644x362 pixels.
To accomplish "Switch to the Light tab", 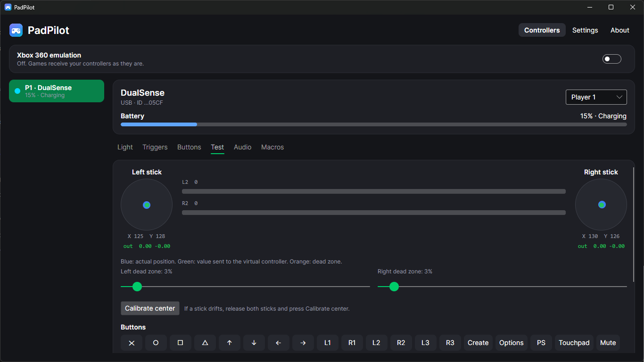I will (x=125, y=147).
